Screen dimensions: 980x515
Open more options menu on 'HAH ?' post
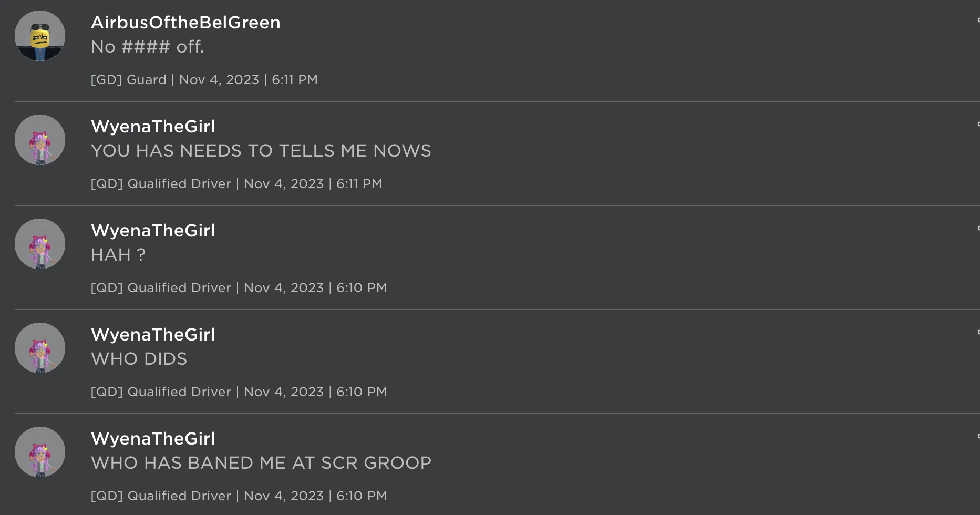click(977, 229)
